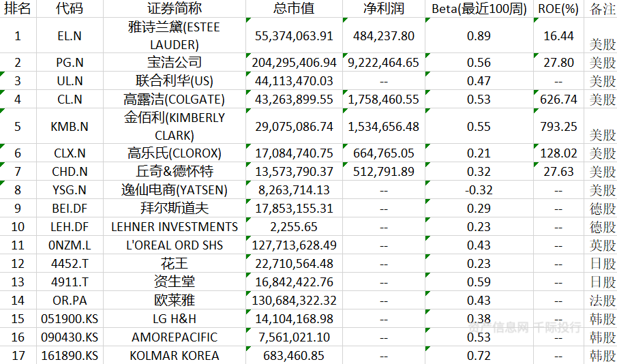Image resolution: width=617 pixels, height=364 pixels.
Task: Click the CHD.N code cell
Action: tap(70, 172)
